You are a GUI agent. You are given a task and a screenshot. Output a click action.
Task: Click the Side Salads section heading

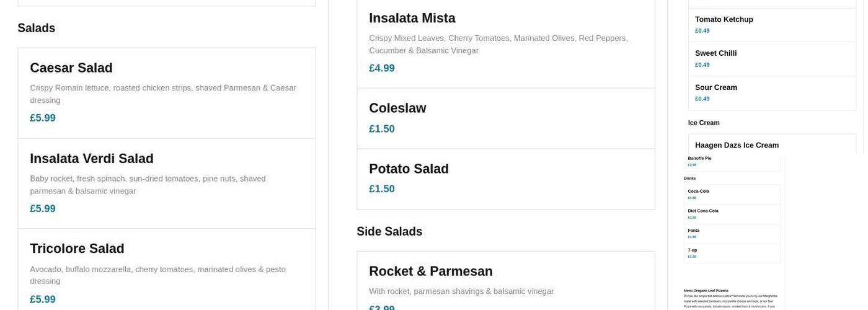click(389, 231)
